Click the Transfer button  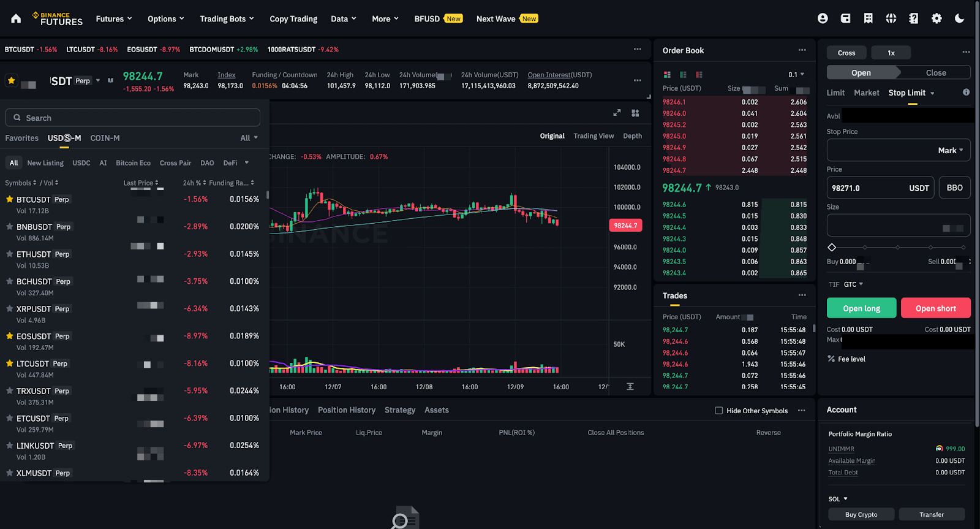[932, 514]
